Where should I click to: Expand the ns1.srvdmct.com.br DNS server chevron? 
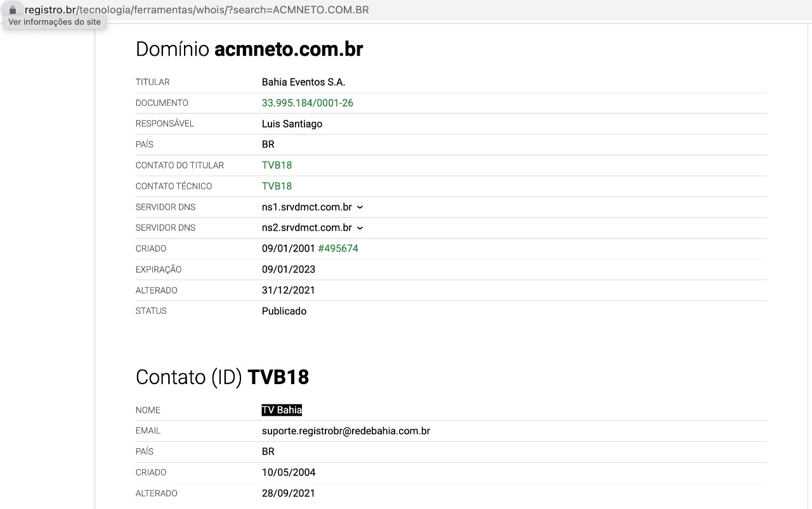[360, 207]
